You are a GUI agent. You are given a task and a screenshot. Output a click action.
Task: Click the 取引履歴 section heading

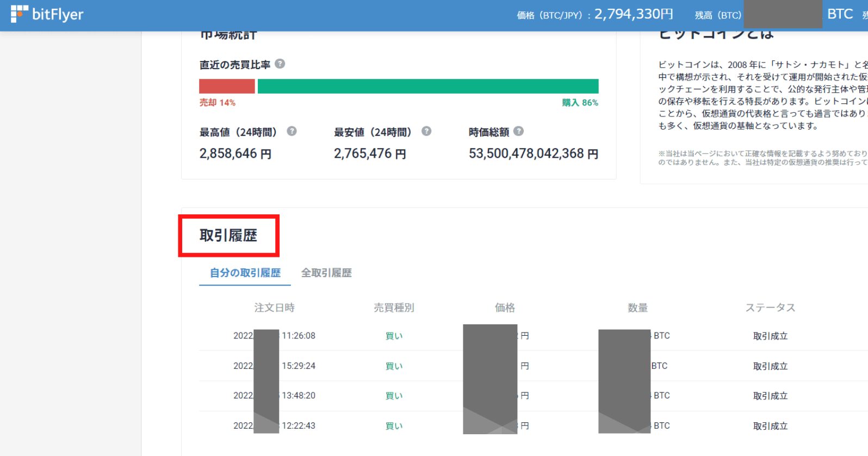pos(228,236)
